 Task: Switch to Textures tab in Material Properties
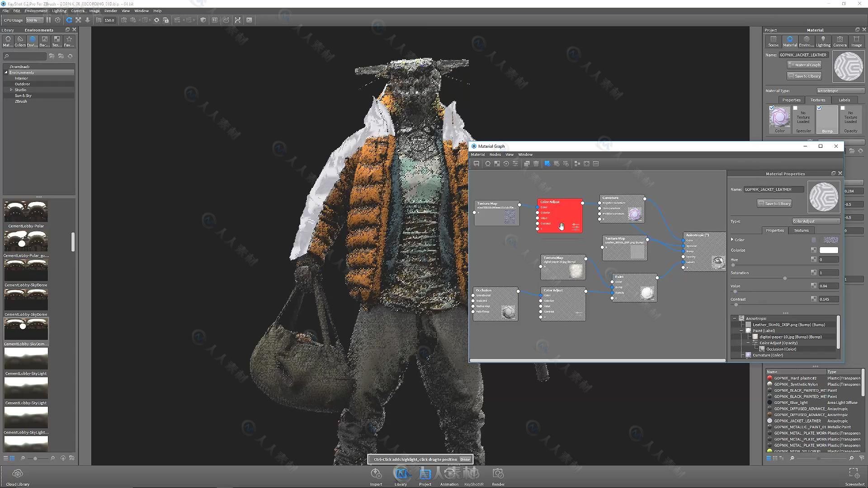[801, 230]
